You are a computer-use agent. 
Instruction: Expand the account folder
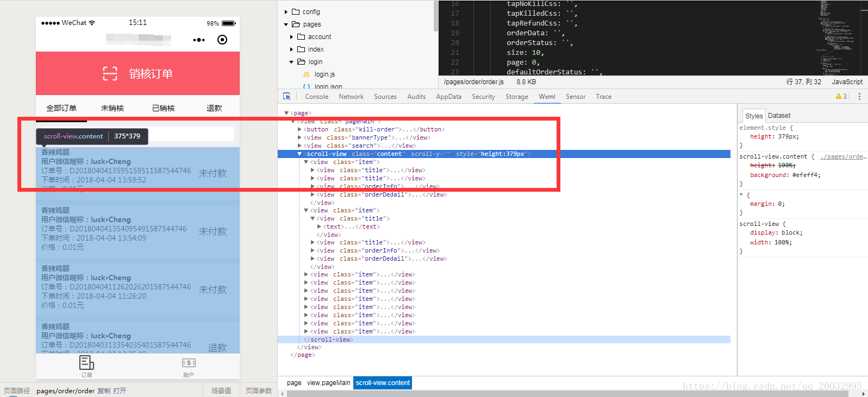pyautogui.click(x=292, y=37)
